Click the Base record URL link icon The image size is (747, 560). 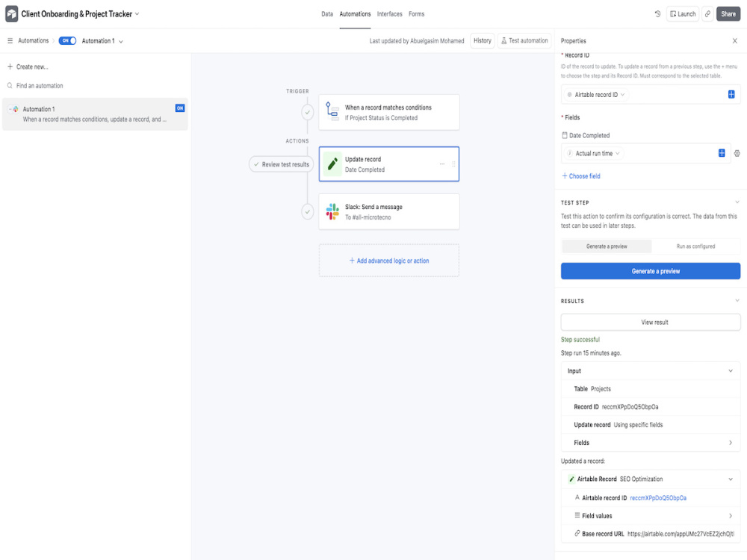click(577, 533)
